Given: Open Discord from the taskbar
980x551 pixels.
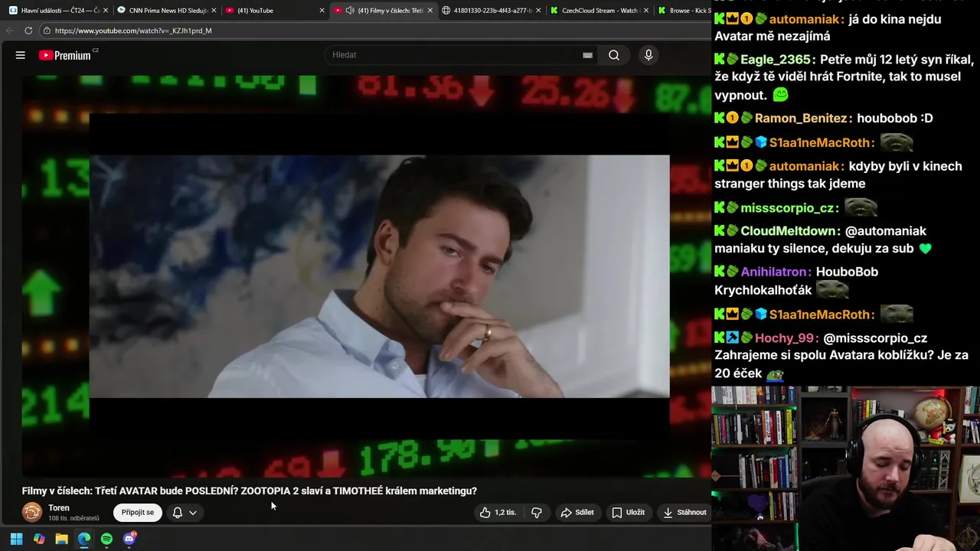Looking at the screenshot, I should click(129, 539).
